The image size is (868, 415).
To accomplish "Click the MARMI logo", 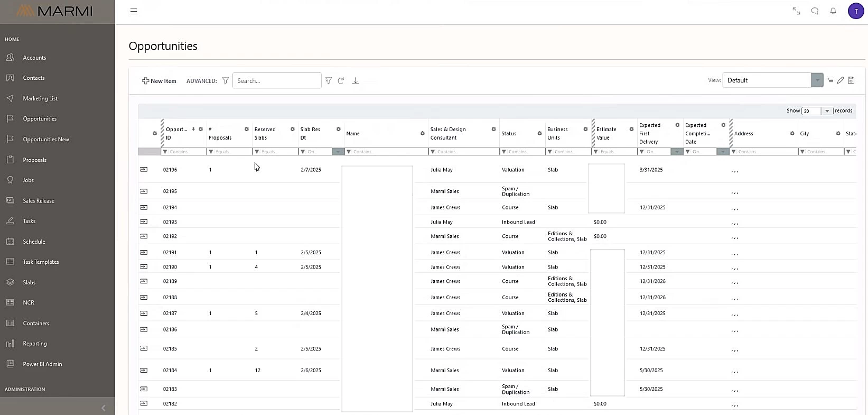I will [x=54, y=11].
